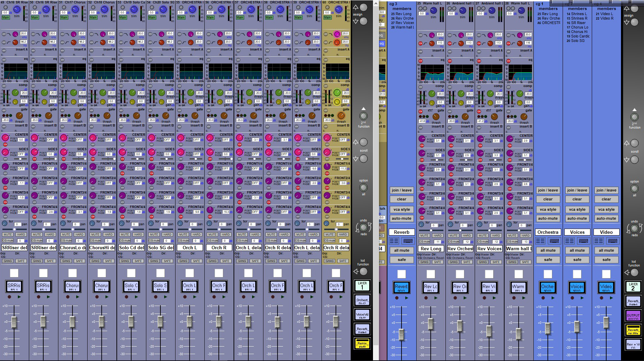This screenshot has width=644, height=361.
Task: Click join / leave for Voices group
Action: tap(577, 190)
